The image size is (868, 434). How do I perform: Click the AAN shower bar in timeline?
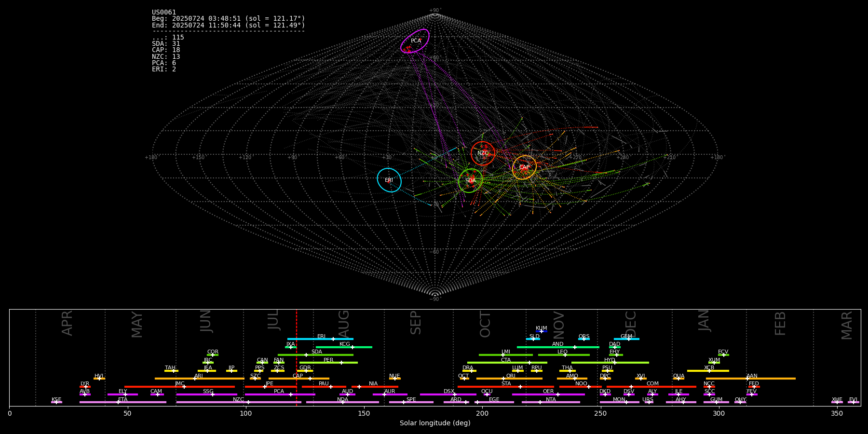[x=751, y=379]
